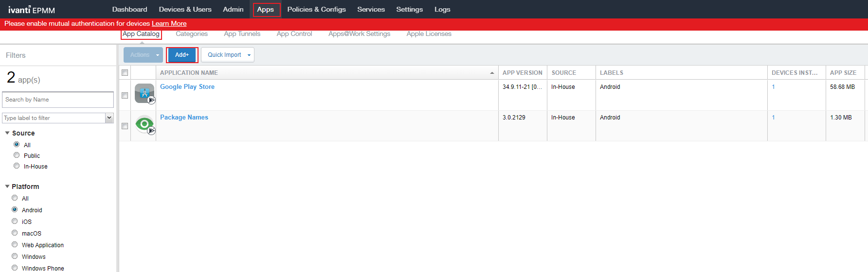
Task: Open the Google Play Store app link
Action: (x=187, y=87)
